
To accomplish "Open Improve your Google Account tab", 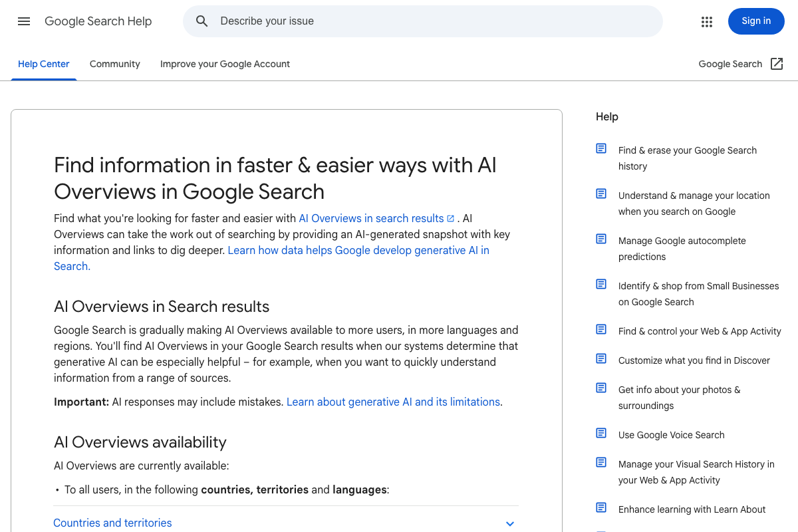I will (x=225, y=64).
